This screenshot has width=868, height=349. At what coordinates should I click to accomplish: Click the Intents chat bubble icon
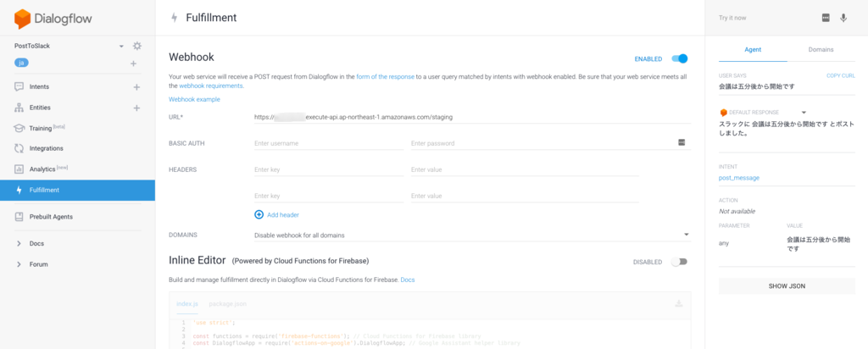(19, 86)
